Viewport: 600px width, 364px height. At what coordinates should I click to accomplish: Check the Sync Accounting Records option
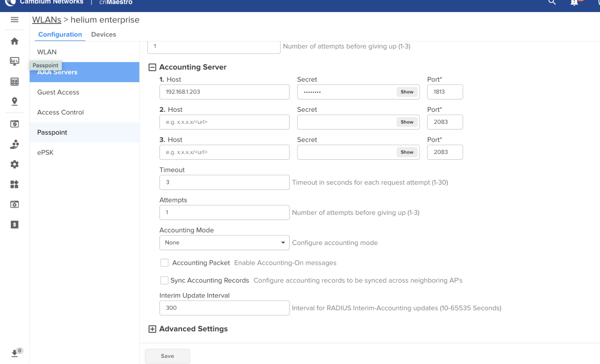click(164, 280)
